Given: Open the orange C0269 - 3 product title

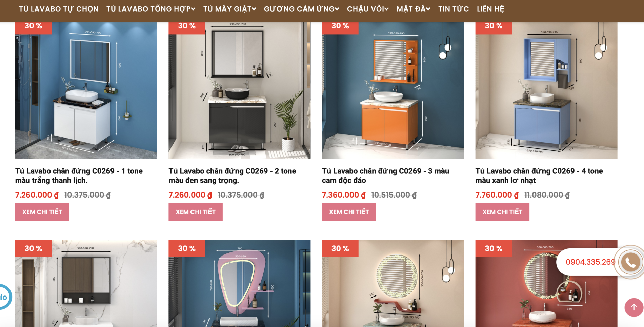Looking at the screenshot, I should (385, 176).
